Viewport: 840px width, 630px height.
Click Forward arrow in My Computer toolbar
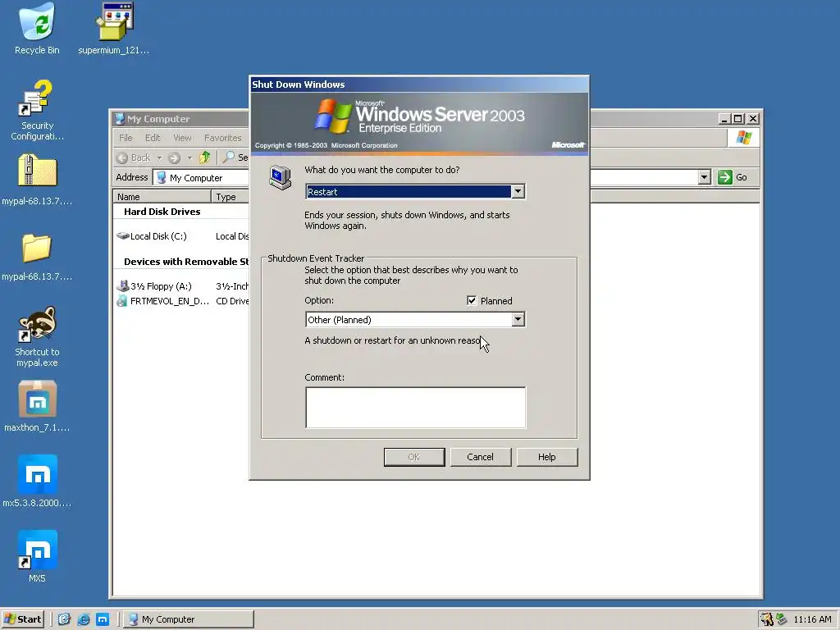point(174,157)
